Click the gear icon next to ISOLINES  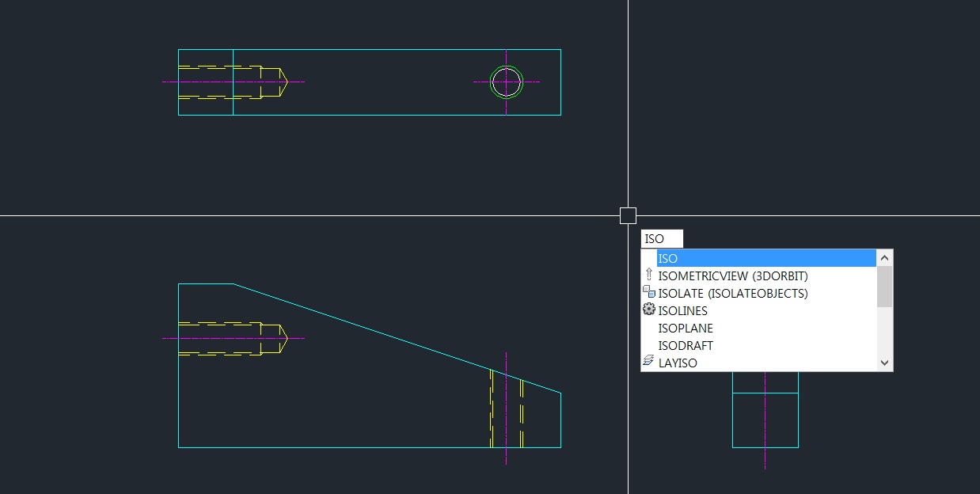[649, 310]
